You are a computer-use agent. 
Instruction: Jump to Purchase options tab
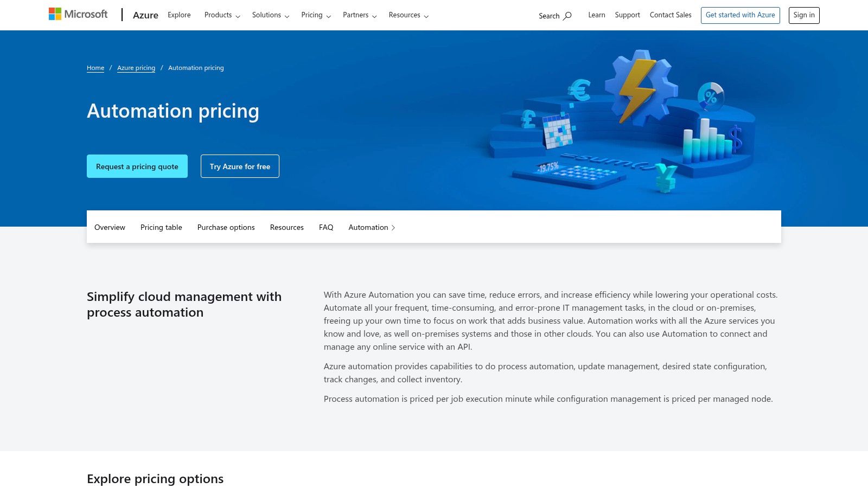click(x=226, y=227)
